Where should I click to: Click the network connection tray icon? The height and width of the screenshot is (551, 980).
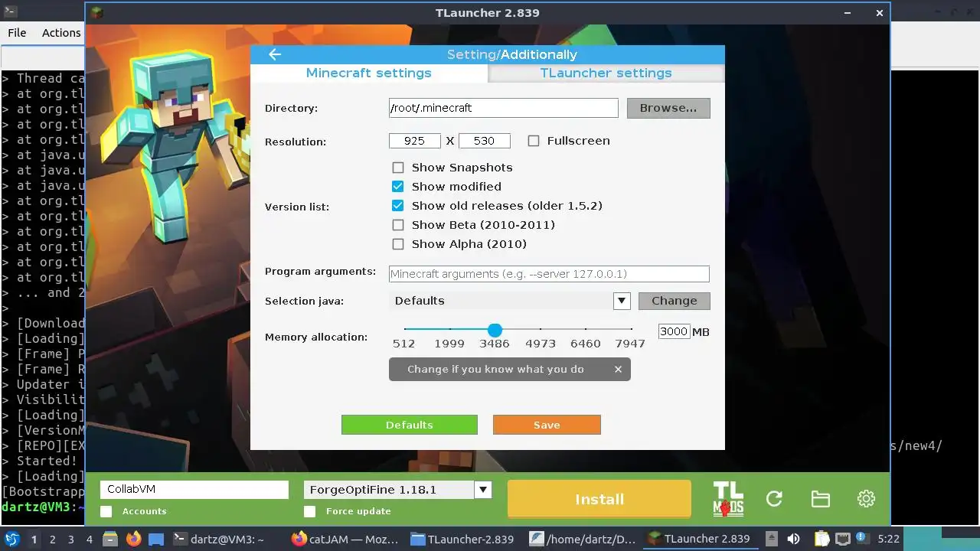[x=841, y=539]
